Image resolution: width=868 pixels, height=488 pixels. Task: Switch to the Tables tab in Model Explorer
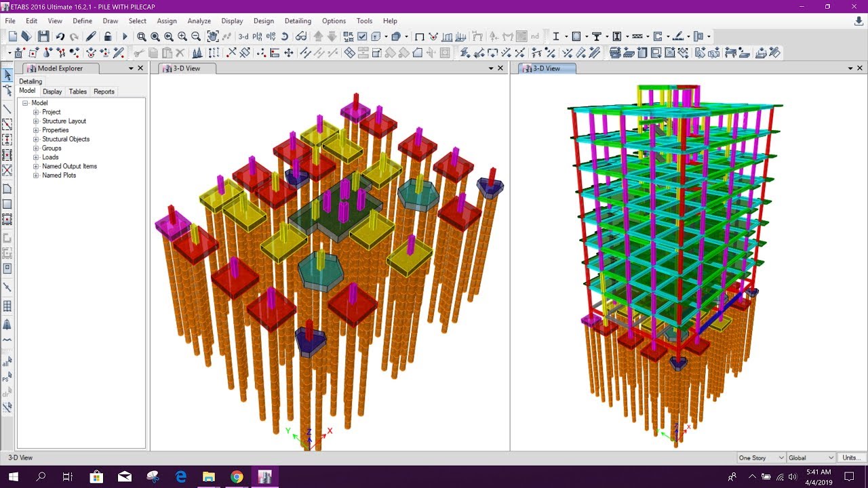78,91
